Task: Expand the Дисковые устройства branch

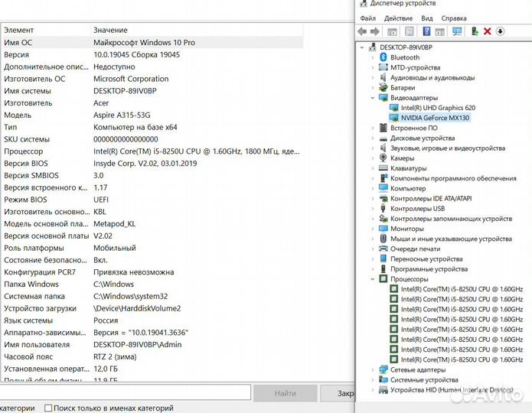Action: (373, 138)
